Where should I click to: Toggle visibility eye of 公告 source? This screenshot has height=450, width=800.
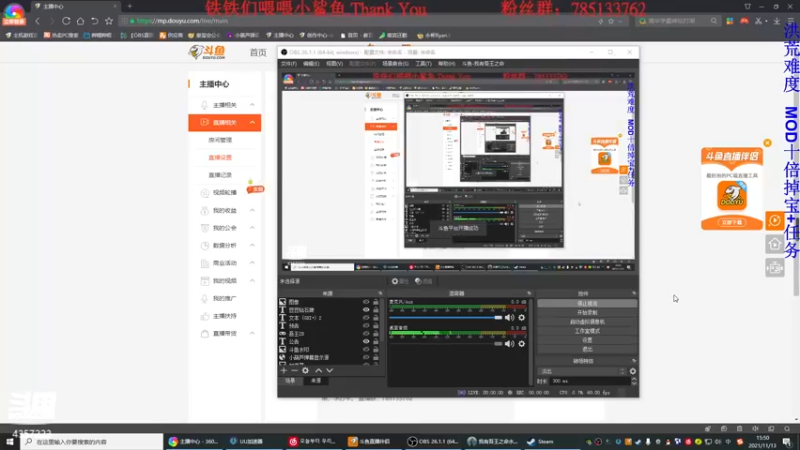click(366, 341)
